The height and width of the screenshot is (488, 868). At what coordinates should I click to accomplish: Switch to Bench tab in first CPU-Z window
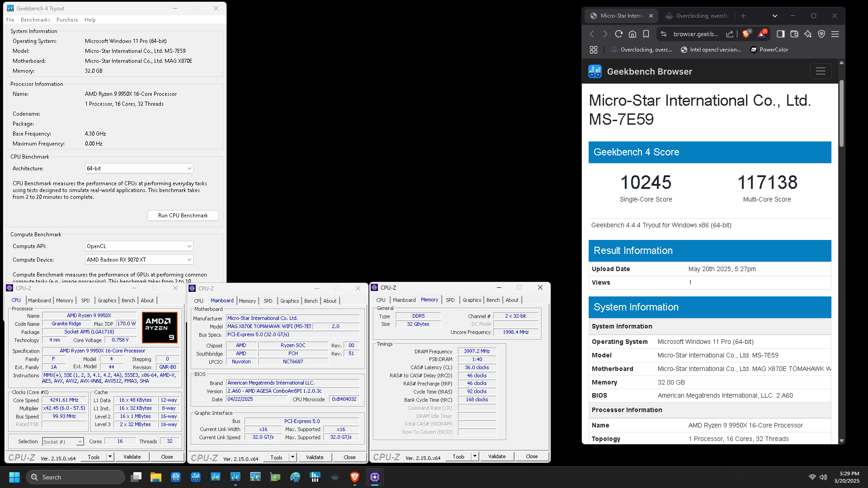[128, 300]
